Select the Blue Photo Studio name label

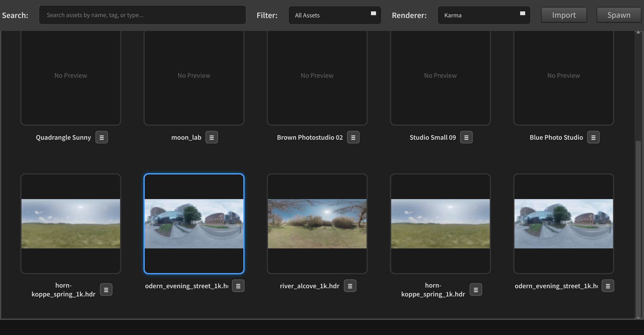(x=556, y=137)
